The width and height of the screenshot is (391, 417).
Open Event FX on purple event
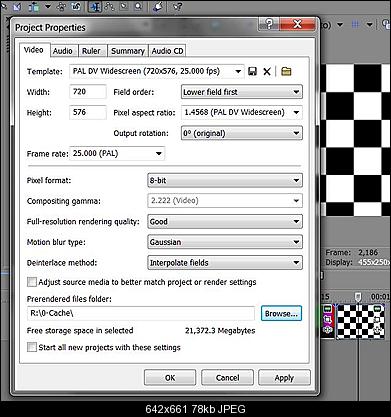(x=328, y=330)
